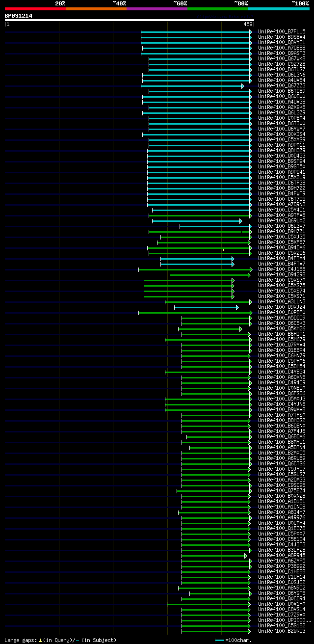This screenshot has width=314, height=644.
Task: Select the UniRef100_B6TLG7 label
Action: coord(282,69)
